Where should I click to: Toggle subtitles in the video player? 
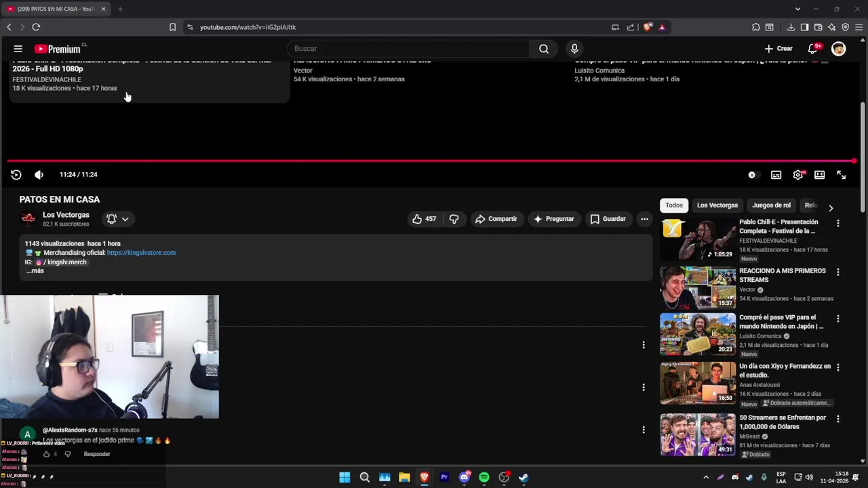pos(776,175)
